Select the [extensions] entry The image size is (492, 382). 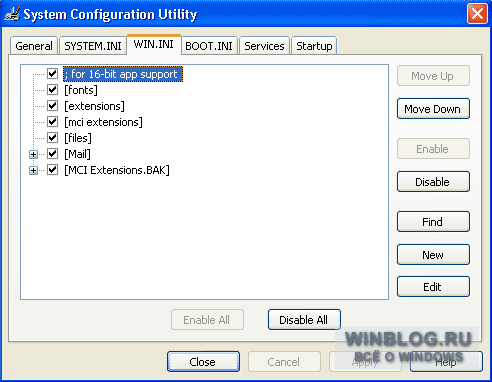click(94, 106)
